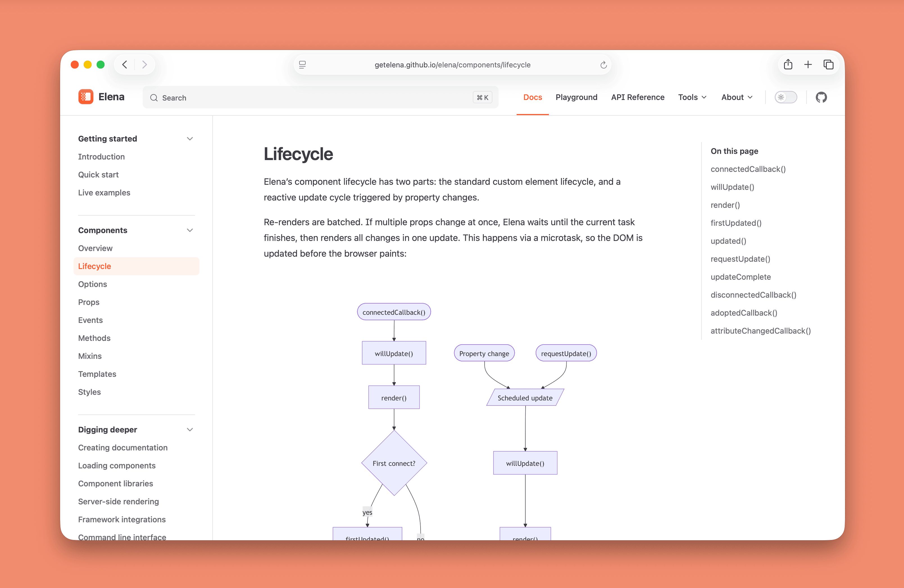Toggle dark mode with the theme switch
This screenshot has width=904, height=588.
click(x=786, y=97)
